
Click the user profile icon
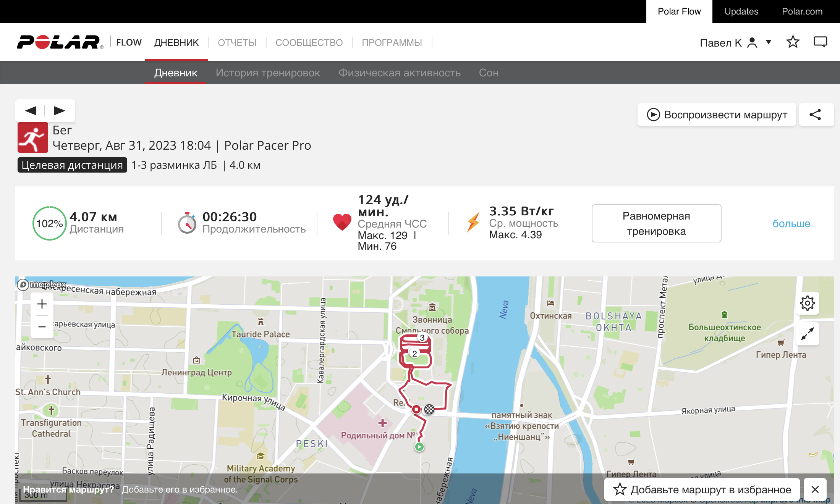point(752,42)
